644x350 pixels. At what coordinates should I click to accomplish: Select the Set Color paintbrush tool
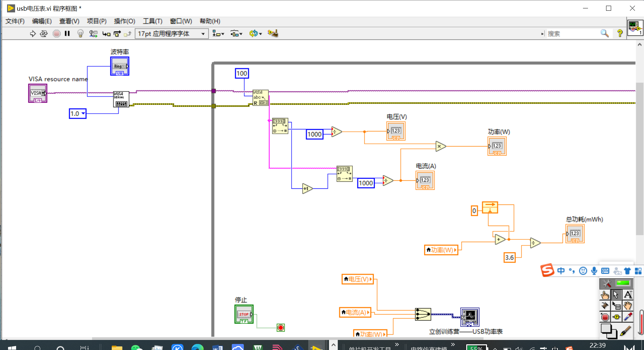coord(626,331)
